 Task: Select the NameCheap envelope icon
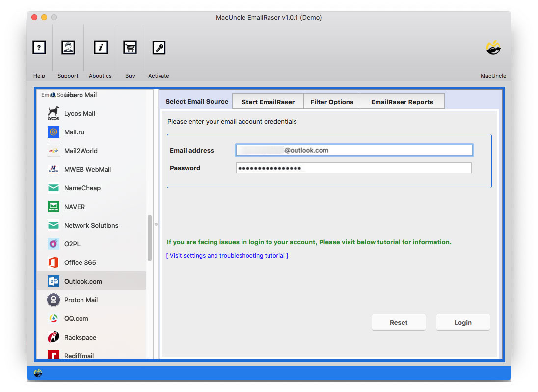[x=53, y=188]
